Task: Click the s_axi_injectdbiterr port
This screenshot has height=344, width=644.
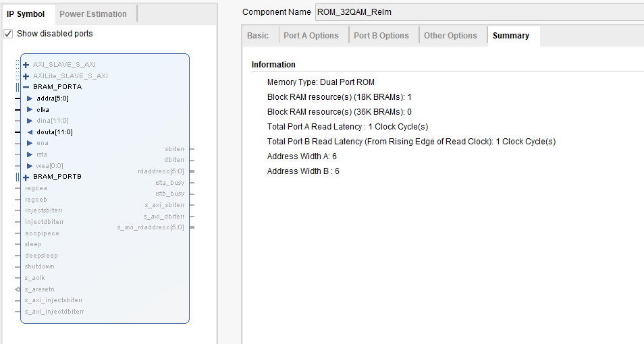Action: [x=55, y=312]
